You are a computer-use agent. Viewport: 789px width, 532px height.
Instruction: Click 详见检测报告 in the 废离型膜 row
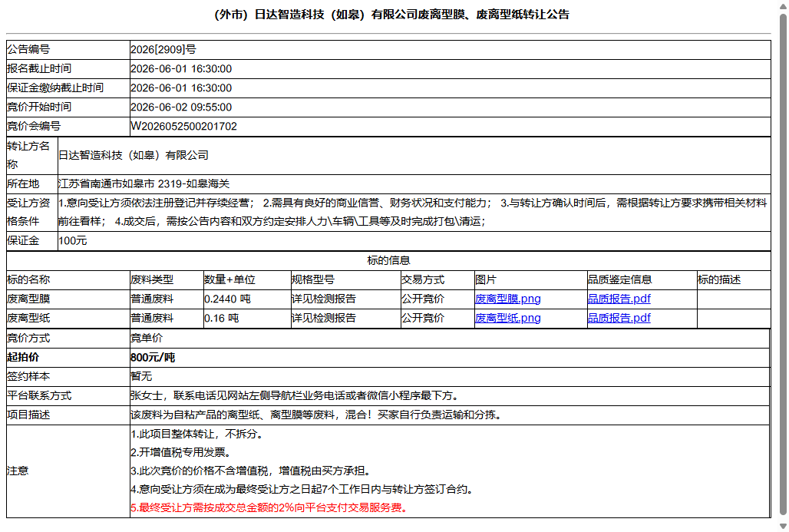[324, 299]
